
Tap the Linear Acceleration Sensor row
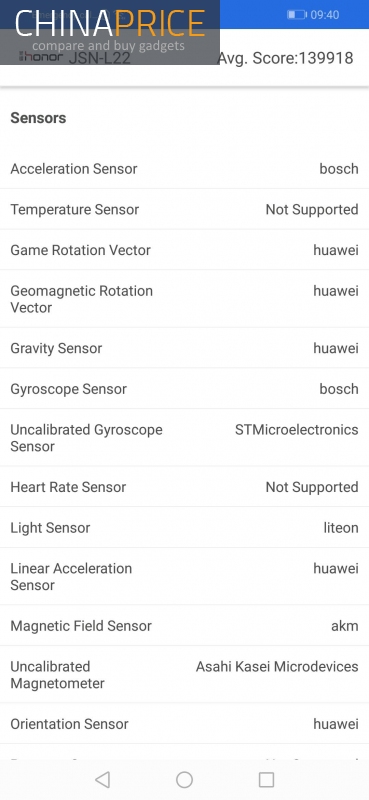[x=184, y=577]
